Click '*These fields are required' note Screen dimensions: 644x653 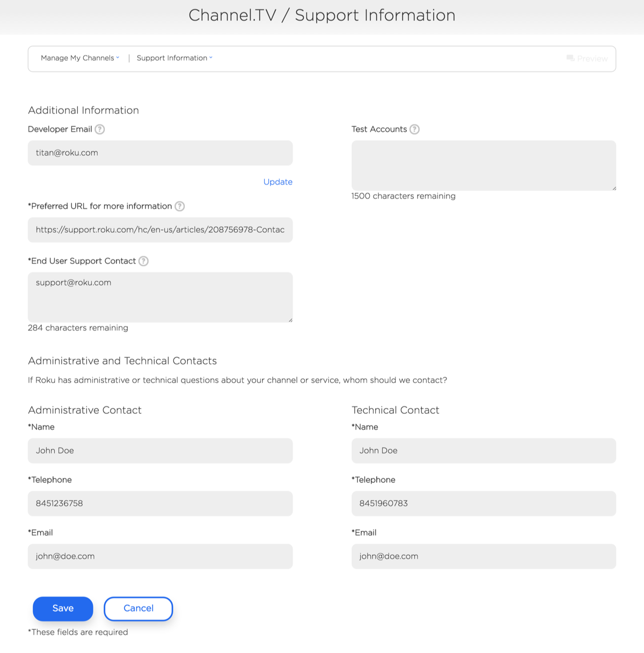tap(78, 632)
